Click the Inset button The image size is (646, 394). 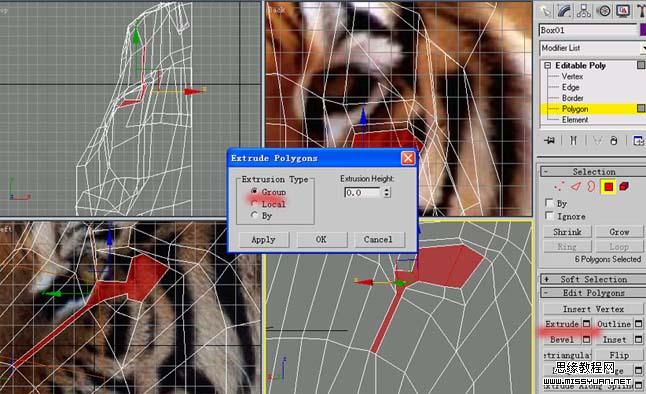click(614, 340)
